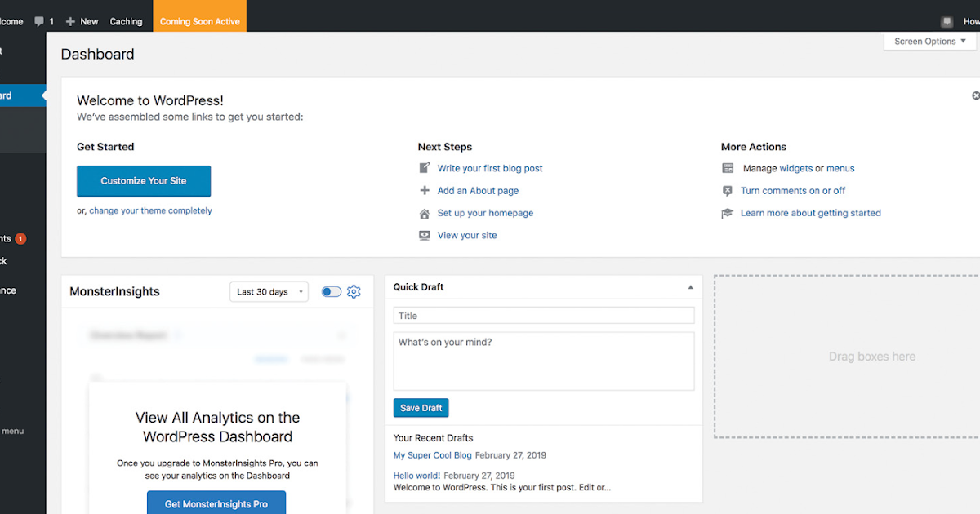
Task: Click the user avatar icon in admin bar
Action: tap(947, 22)
